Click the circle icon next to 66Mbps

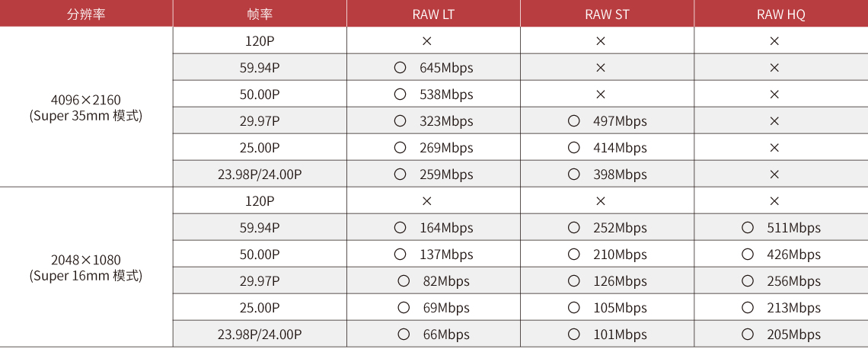(404, 334)
